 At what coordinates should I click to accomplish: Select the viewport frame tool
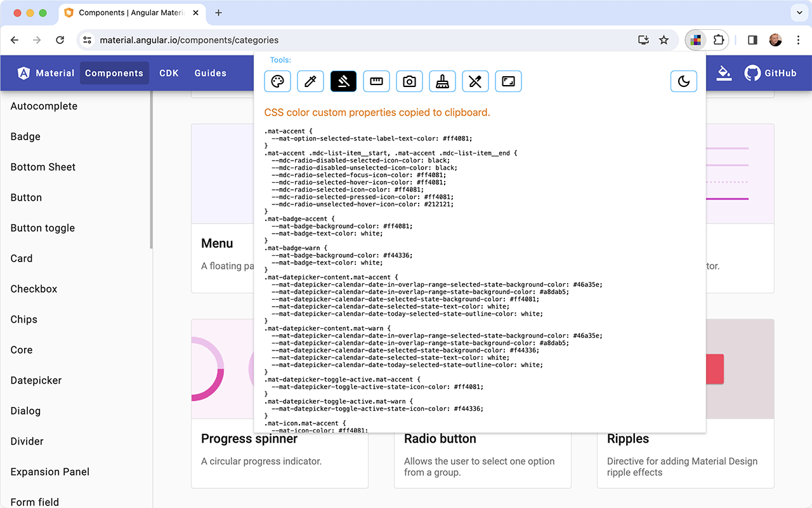pyautogui.click(x=508, y=81)
